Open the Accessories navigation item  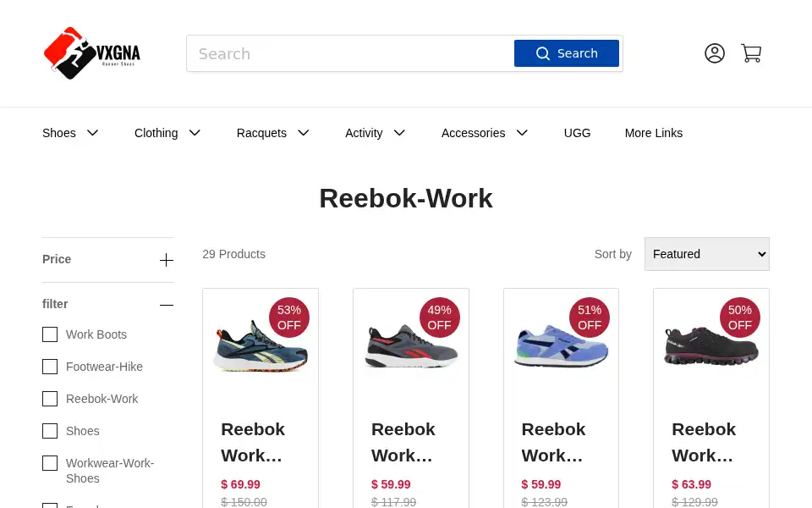[x=474, y=133]
